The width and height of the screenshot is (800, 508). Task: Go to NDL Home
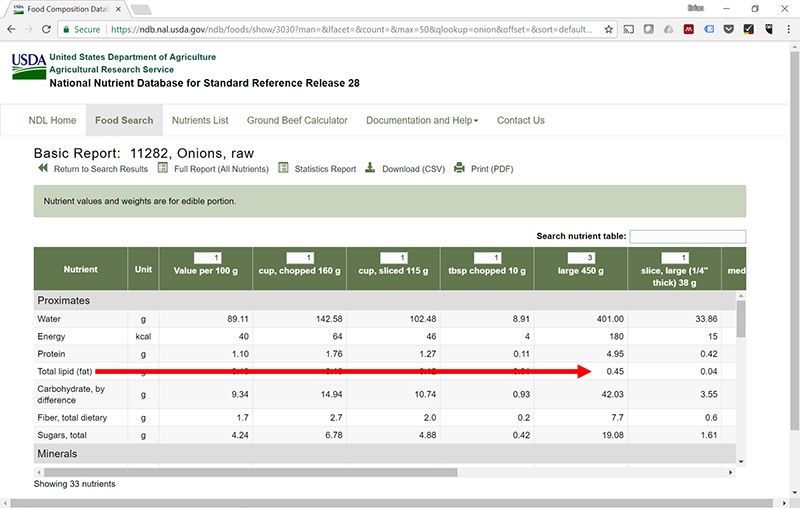coord(52,120)
